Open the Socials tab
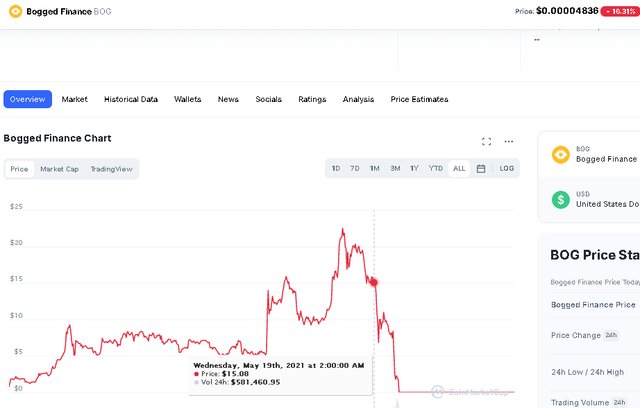The width and height of the screenshot is (640, 408). (x=269, y=99)
